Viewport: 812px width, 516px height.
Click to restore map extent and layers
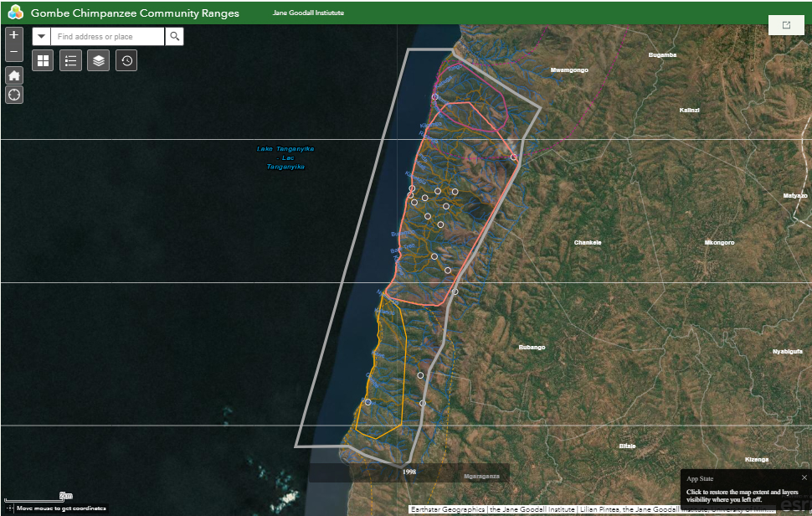pyautogui.click(x=742, y=496)
